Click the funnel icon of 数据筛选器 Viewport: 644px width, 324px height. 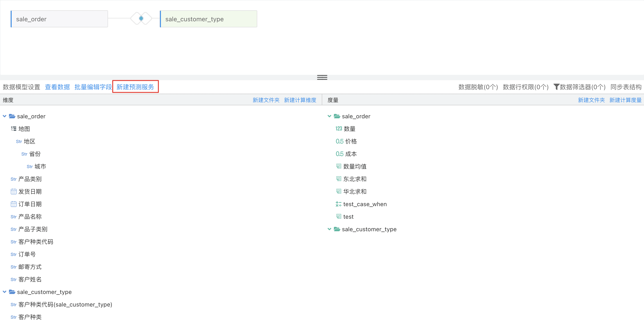pos(556,87)
